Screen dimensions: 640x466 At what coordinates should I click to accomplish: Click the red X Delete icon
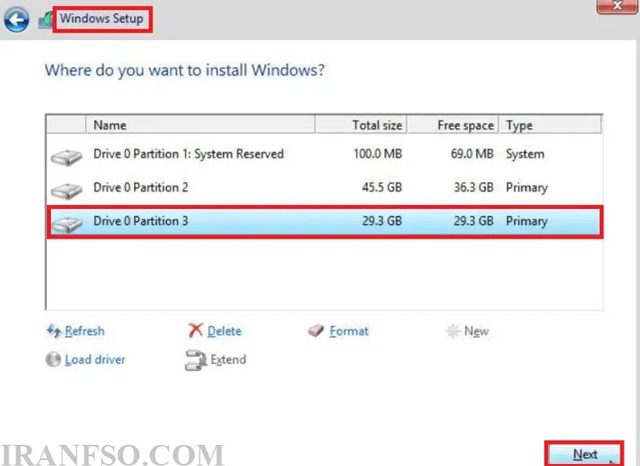tap(196, 331)
